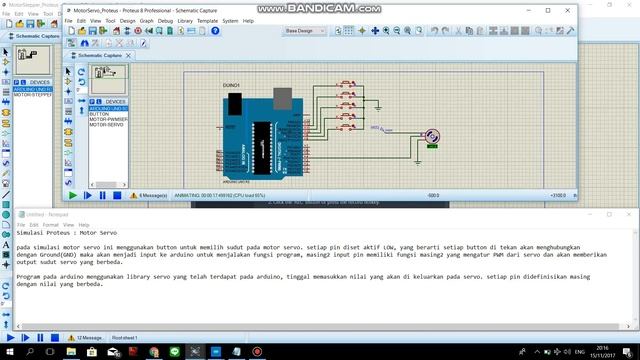Select Junction Dot Mode in front window sidebar
This screenshot has width=640, height=360.
tap(68, 91)
